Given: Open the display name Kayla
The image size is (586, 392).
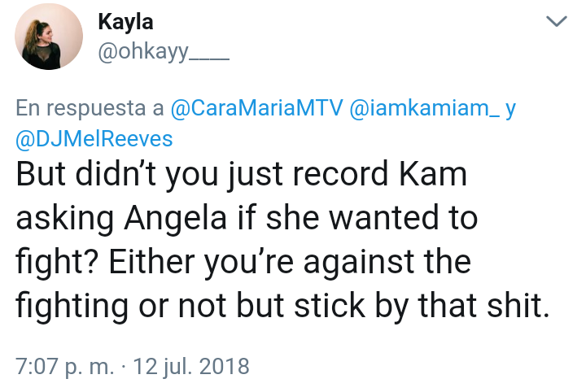Looking at the screenshot, I should (125, 22).
